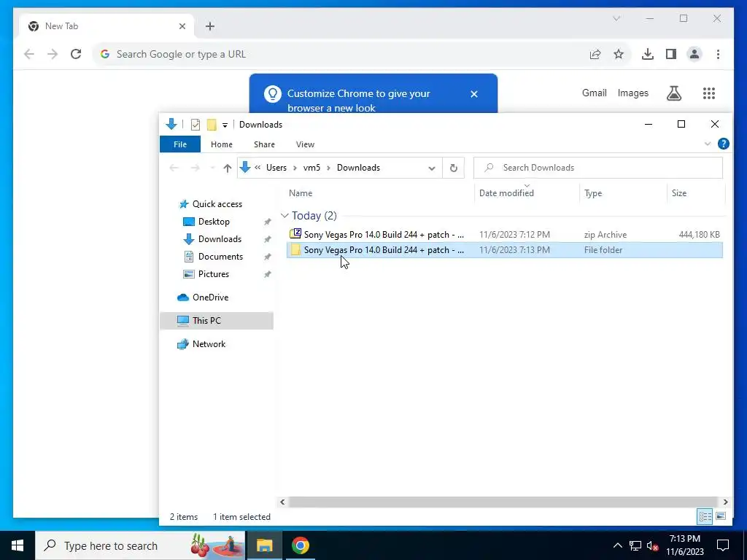The height and width of the screenshot is (560, 747).
Task: Open Chrome tab search chevron
Action: pyautogui.click(x=616, y=18)
